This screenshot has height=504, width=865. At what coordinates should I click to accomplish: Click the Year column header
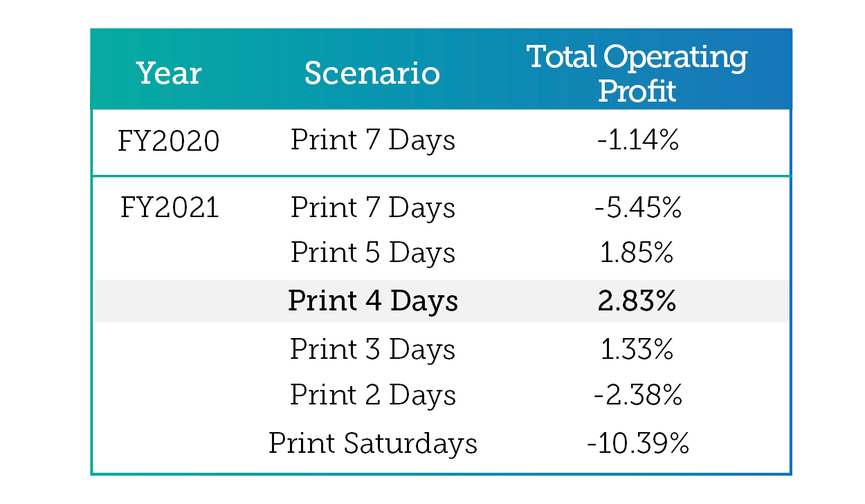(x=169, y=73)
